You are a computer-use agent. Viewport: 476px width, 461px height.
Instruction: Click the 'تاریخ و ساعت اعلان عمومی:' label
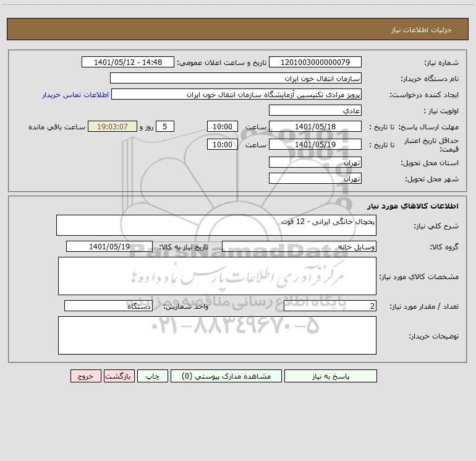point(222,62)
